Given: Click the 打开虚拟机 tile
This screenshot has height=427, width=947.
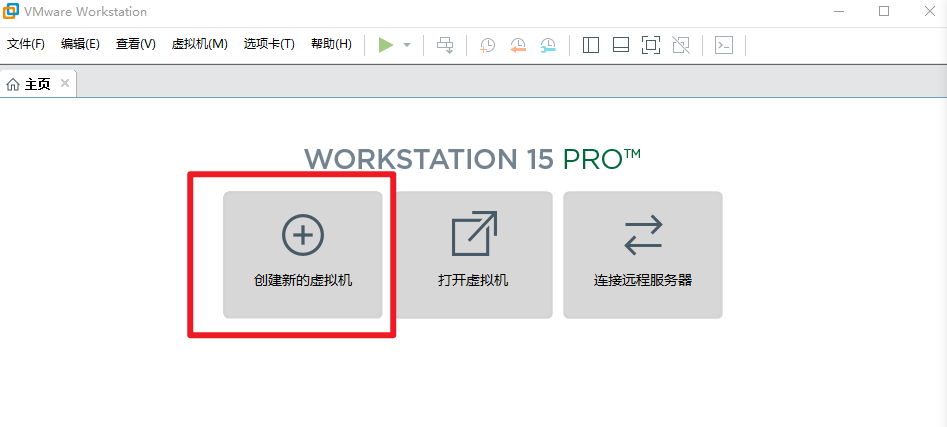Looking at the screenshot, I should [474, 254].
